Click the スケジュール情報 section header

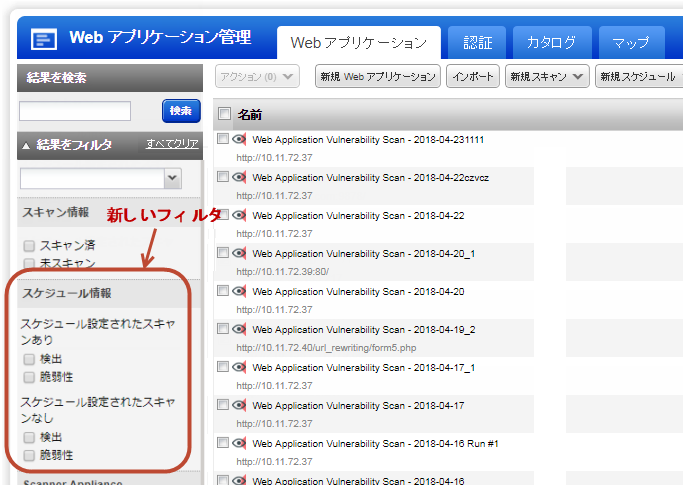pyautogui.click(x=108, y=293)
